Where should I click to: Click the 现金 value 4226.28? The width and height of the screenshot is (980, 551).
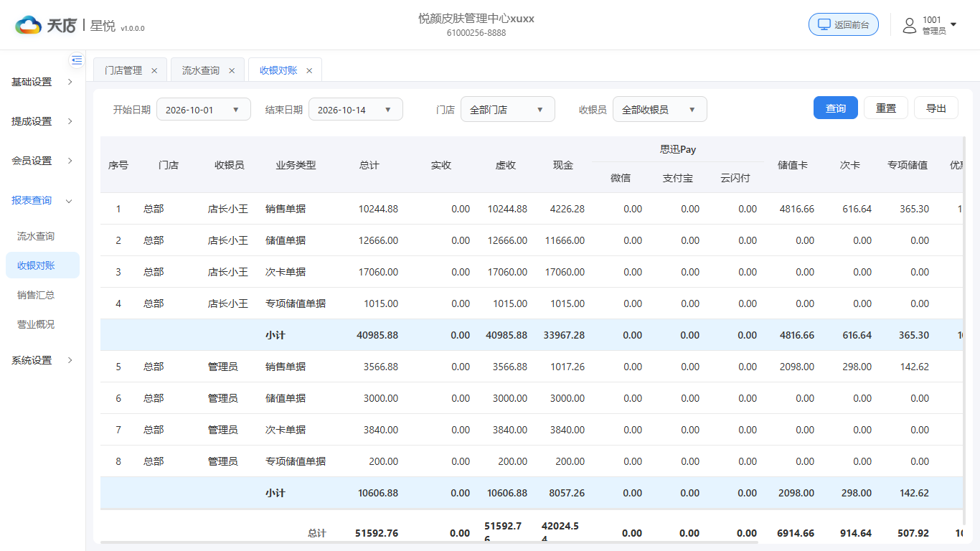pyautogui.click(x=567, y=209)
